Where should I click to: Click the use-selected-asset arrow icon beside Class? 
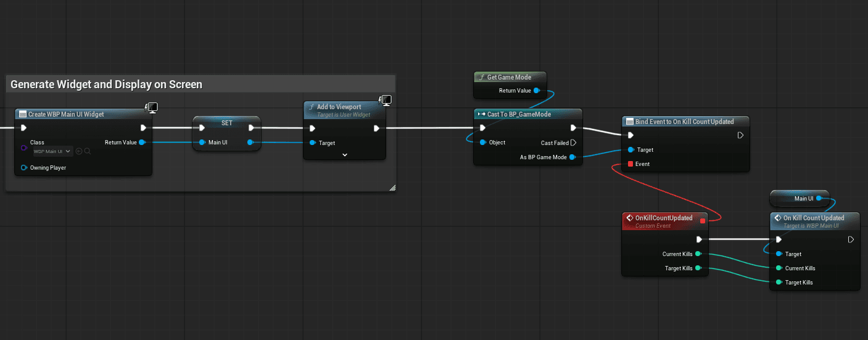coord(79,151)
